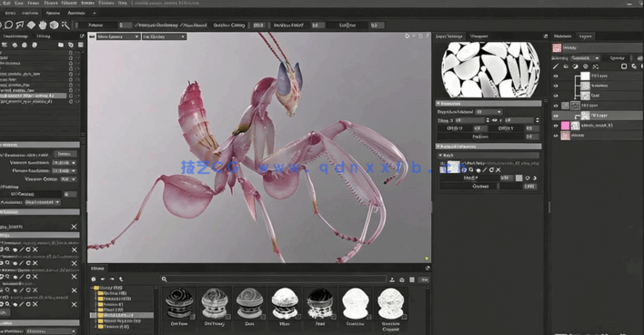This screenshot has width=644, height=335.
Task: Activate the hand pan tool
Action: click(43, 25)
